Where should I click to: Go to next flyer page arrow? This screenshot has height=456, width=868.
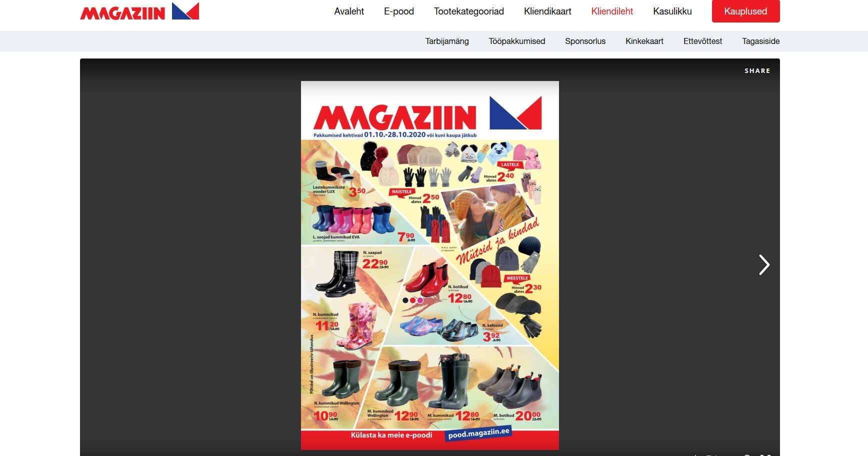point(764,265)
